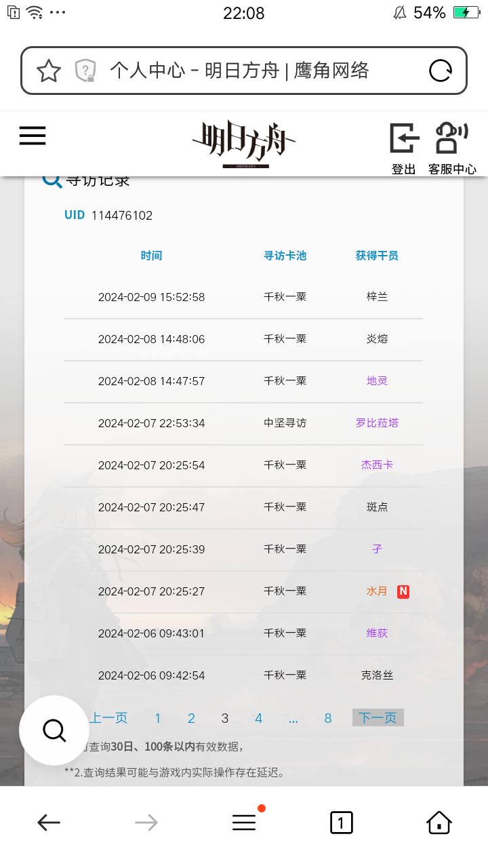Go to 上一页 previous page

point(108,718)
